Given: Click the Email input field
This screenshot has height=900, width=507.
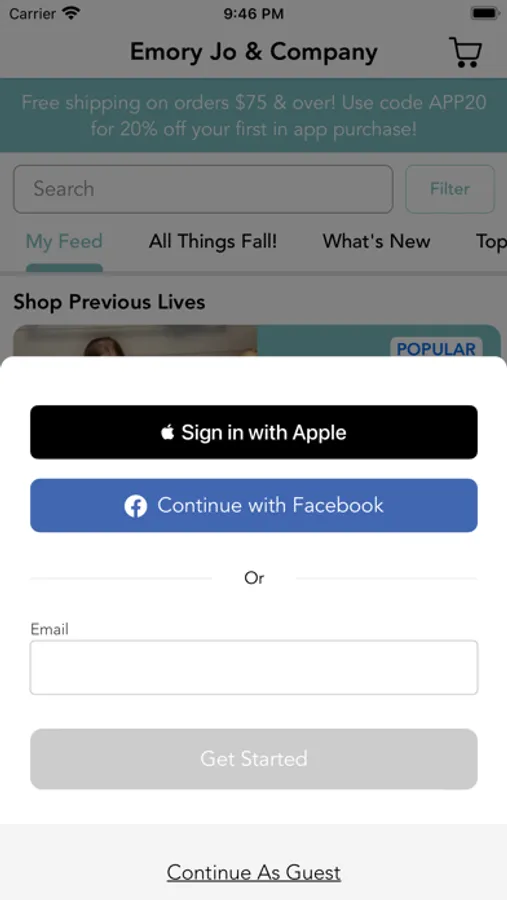Looking at the screenshot, I should (x=254, y=668).
